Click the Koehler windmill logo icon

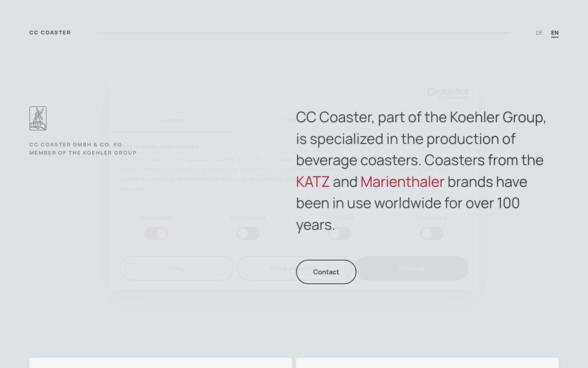[x=38, y=118]
